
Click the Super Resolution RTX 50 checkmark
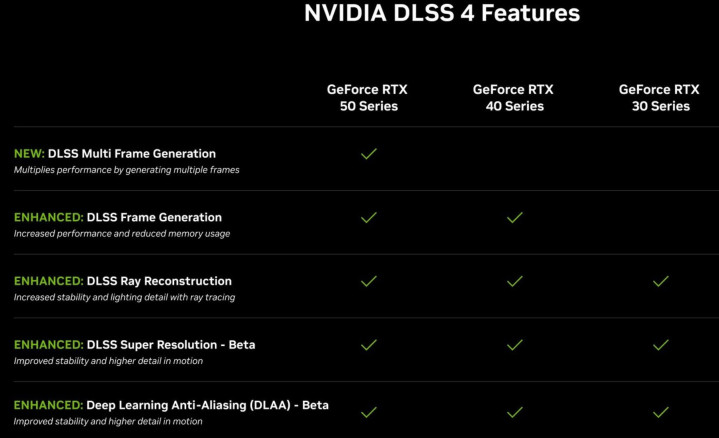pos(368,345)
